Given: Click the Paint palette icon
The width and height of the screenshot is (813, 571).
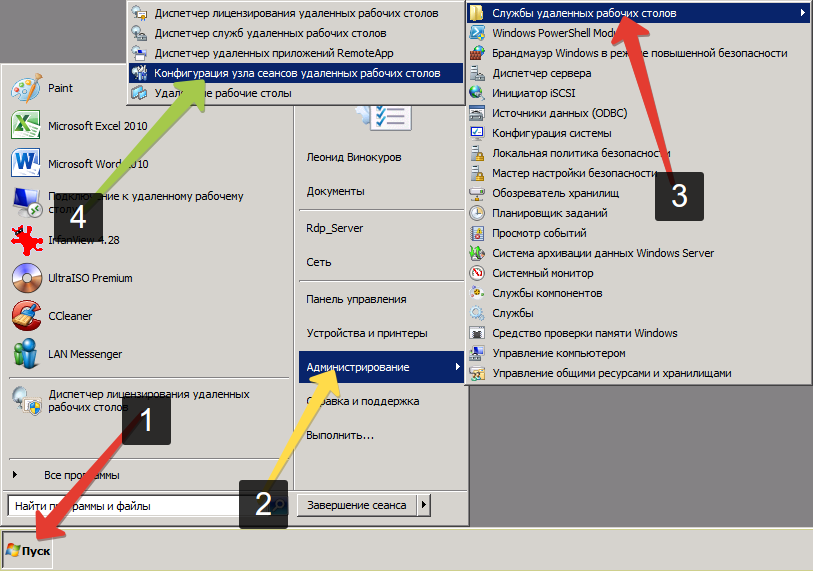Looking at the screenshot, I should (x=26, y=88).
